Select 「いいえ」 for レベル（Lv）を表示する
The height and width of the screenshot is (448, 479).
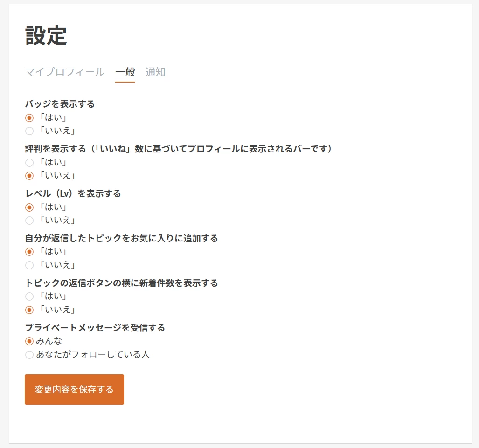(x=29, y=221)
